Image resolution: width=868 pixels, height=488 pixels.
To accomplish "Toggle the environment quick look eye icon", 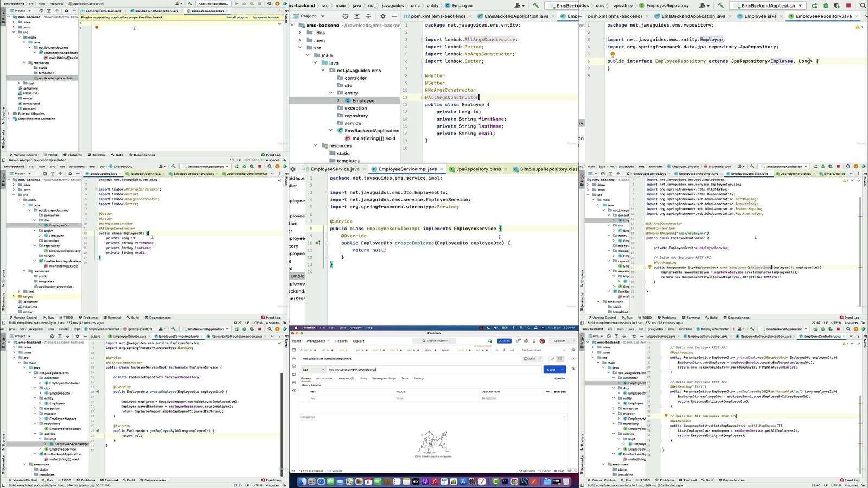I will point(573,350).
